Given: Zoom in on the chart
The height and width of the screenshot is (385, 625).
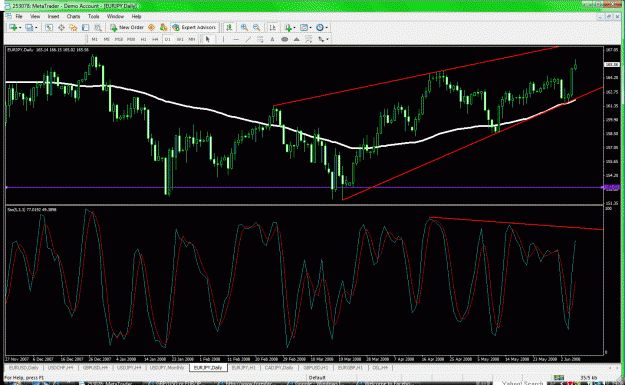Looking at the screenshot, I should [x=244, y=28].
